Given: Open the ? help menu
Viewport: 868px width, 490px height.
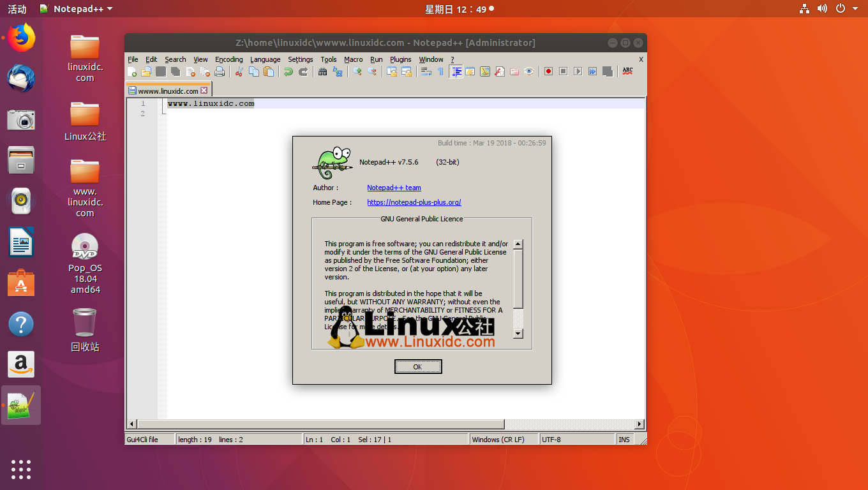Looking at the screenshot, I should [453, 59].
